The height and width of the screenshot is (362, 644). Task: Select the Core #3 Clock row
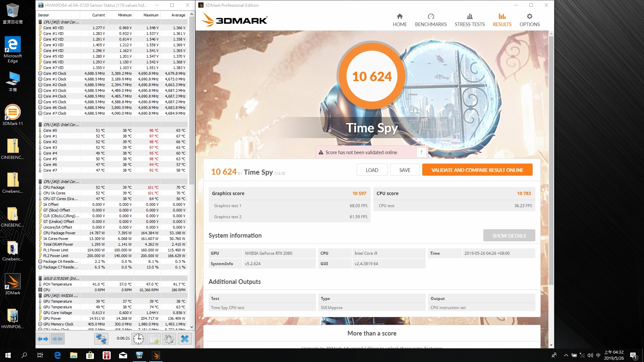click(112, 90)
